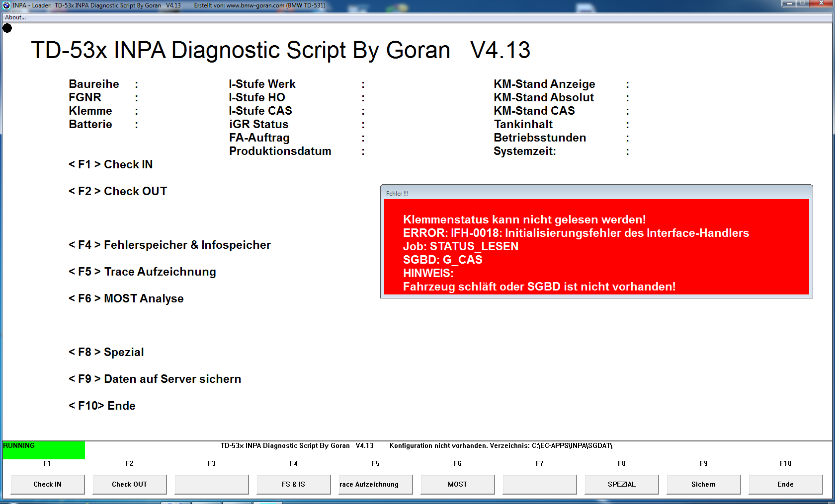This screenshot has height=504, width=835.
Task: Open FS & IS button
Action: (294, 484)
